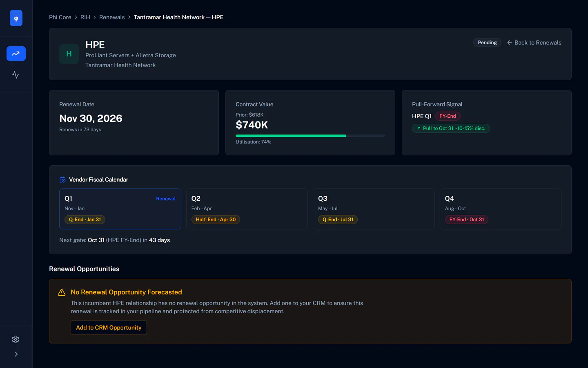Click the Pull-Forward Signal card title
This screenshot has width=588, height=368.
(437, 104)
